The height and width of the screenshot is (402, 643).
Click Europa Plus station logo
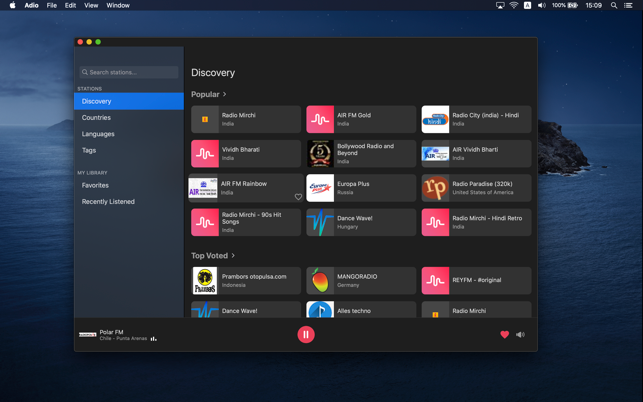[x=320, y=188]
